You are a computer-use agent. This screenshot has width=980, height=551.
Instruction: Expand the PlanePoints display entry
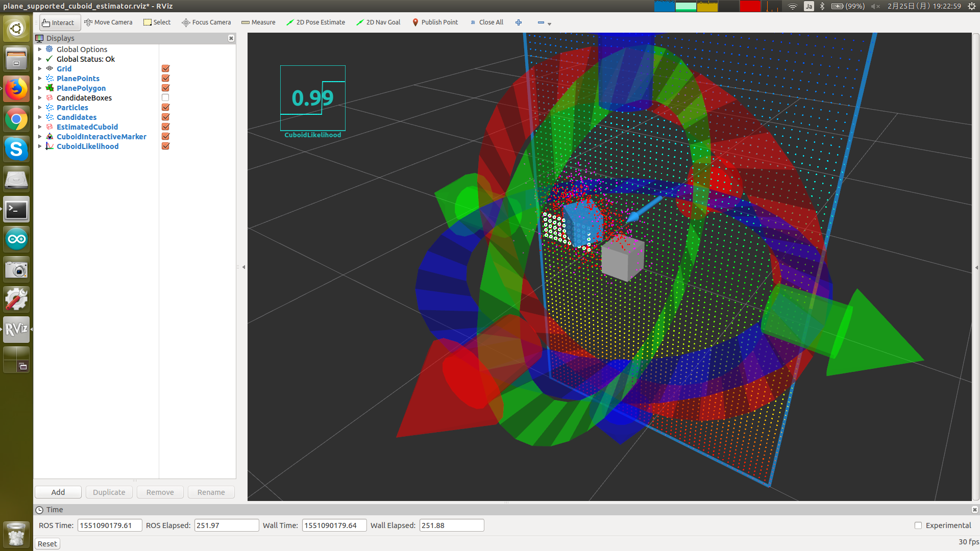pos(40,79)
